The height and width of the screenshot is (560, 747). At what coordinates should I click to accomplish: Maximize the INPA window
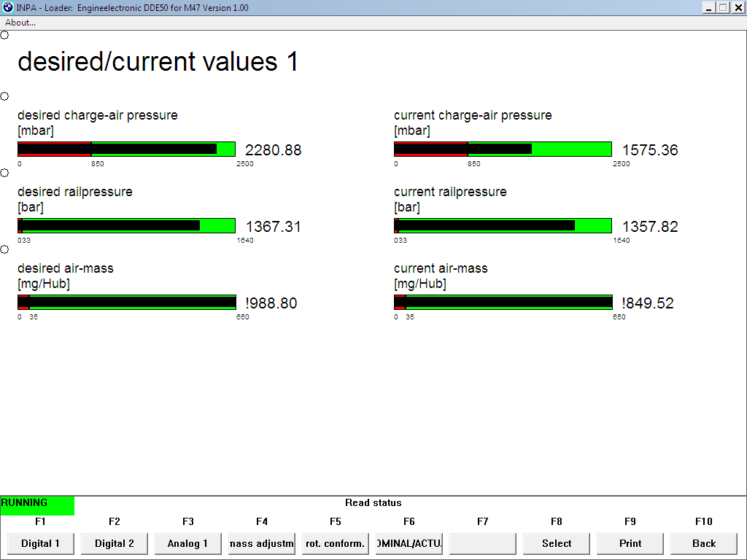(723, 7)
